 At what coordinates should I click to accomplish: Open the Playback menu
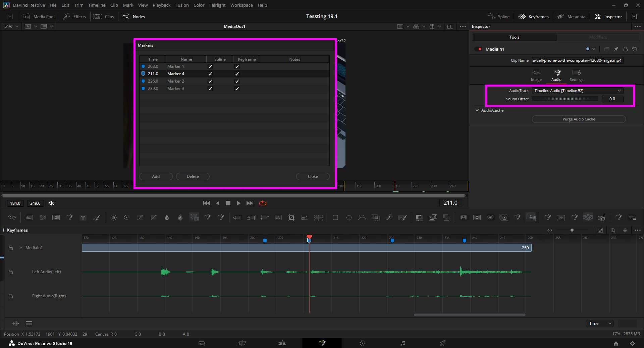click(161, 5)
